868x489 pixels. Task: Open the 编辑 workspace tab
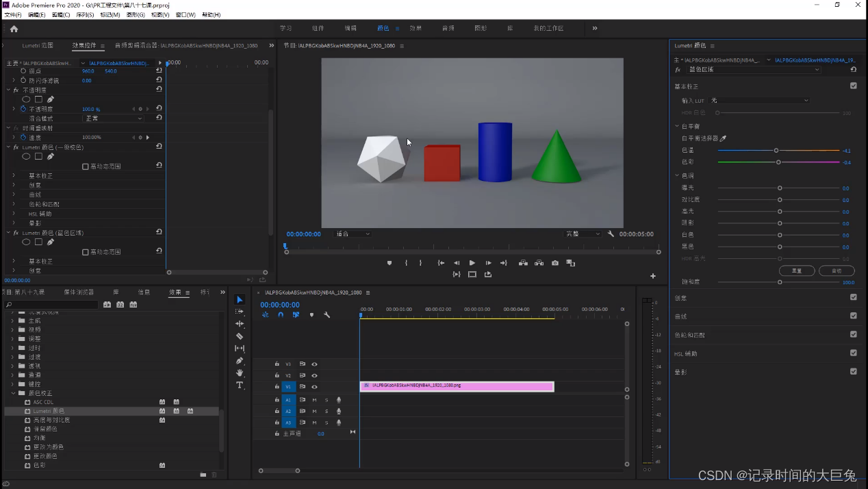(350, 29)
